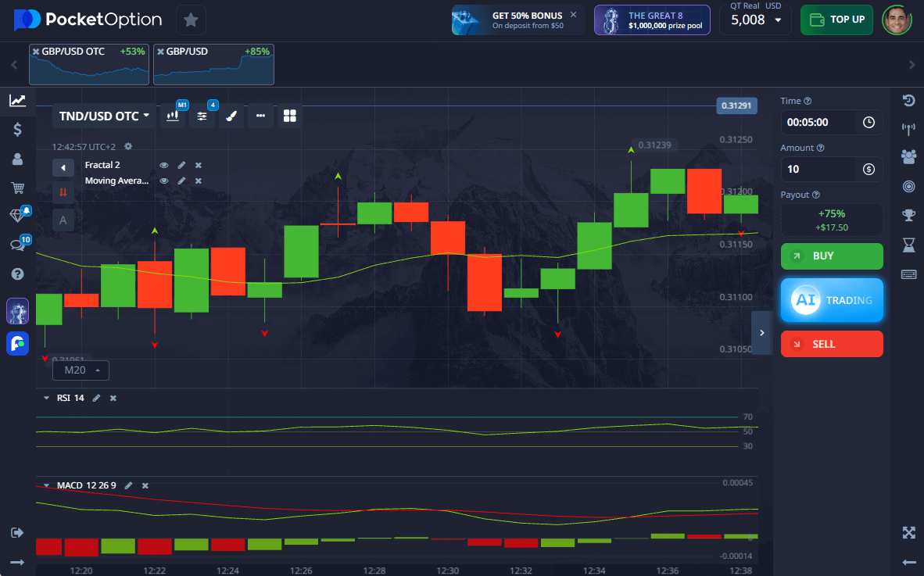
Task: Click the red SELL button
Action: tap(832, 344)
